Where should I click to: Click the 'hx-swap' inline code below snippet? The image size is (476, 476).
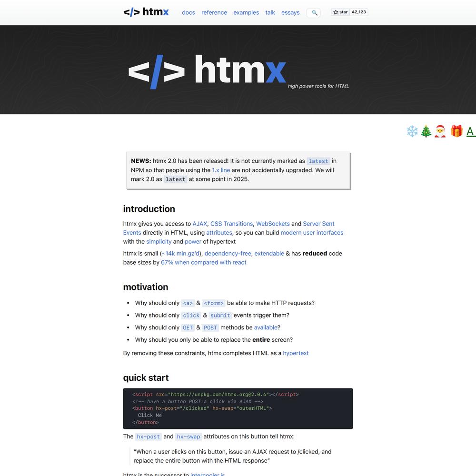(188, 436)
